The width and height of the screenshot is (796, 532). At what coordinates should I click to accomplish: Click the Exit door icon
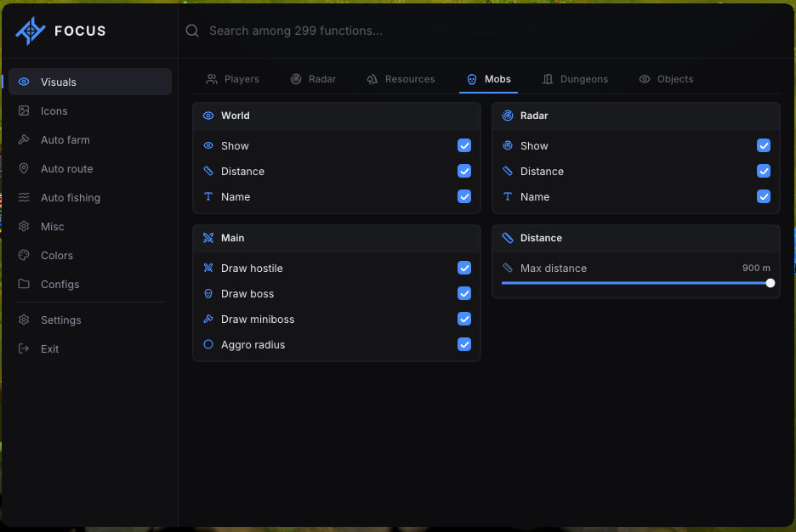pos(24,348)
